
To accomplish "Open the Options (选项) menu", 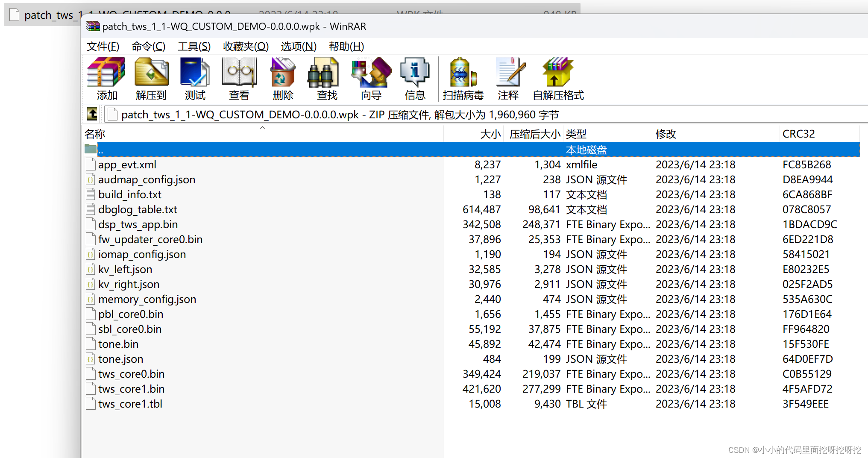I will [299, 46].
